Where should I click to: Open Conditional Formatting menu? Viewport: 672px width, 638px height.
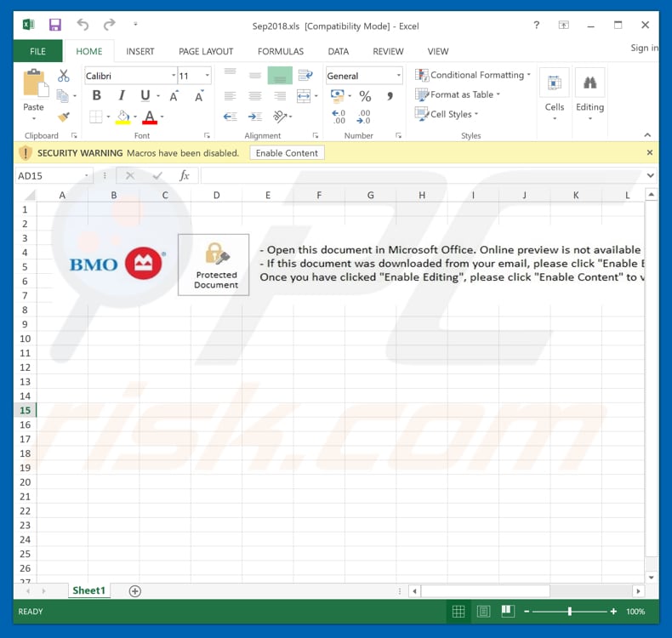pos(473,75)
